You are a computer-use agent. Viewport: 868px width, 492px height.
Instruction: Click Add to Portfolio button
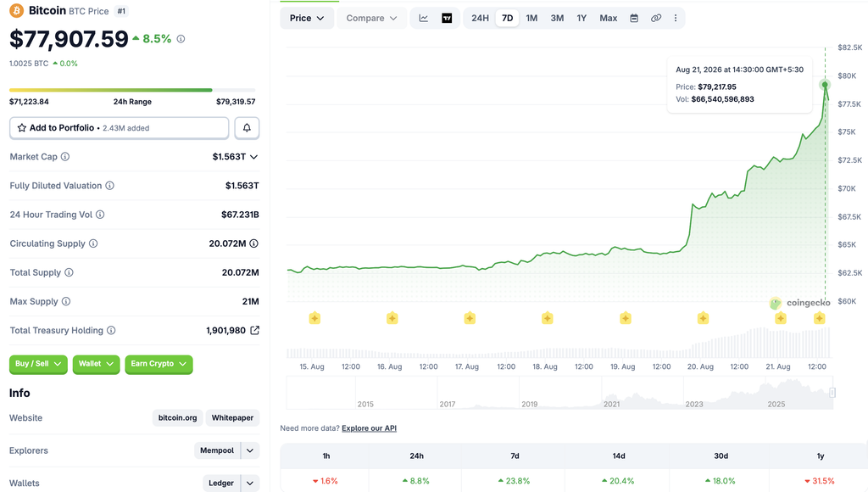[x=119, y=128]
